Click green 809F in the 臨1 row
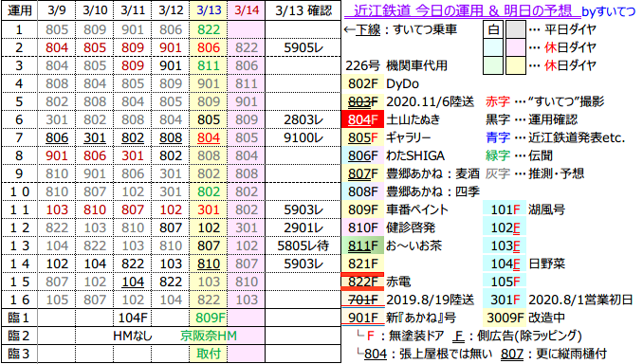 (211, 318)
